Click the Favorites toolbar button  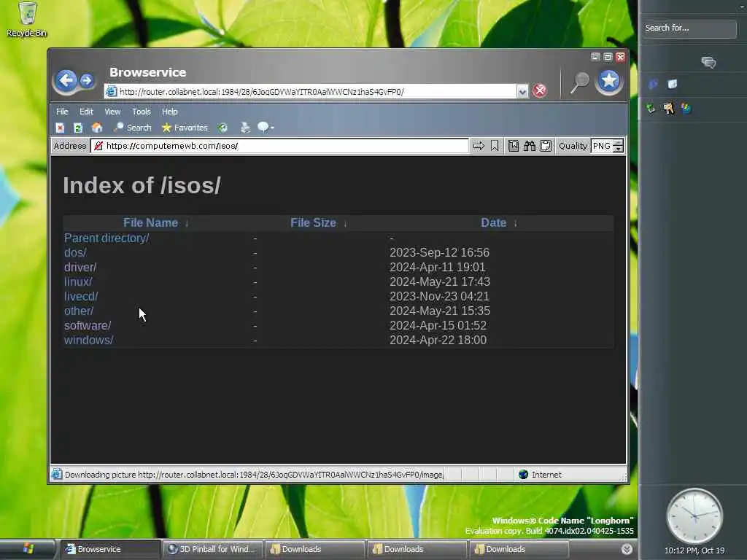tap(185, 128)
